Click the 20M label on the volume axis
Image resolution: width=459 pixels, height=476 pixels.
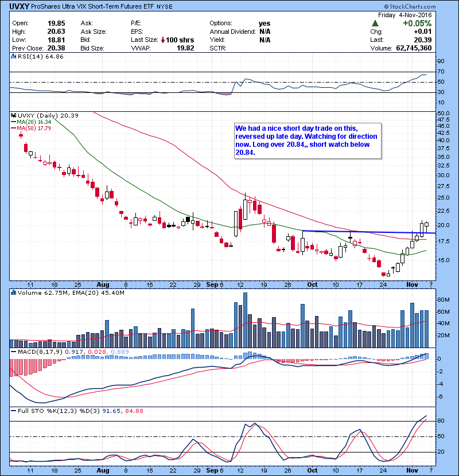(443, 335)
